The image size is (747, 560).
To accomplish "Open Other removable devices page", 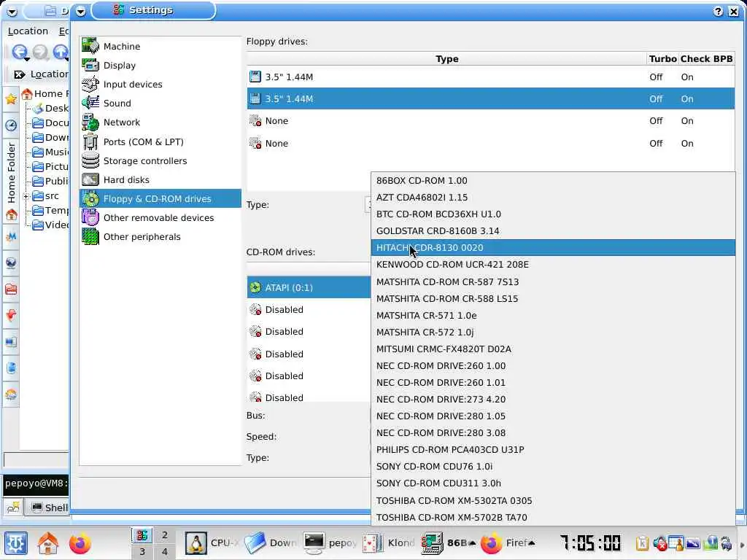I will click(160, 217).
